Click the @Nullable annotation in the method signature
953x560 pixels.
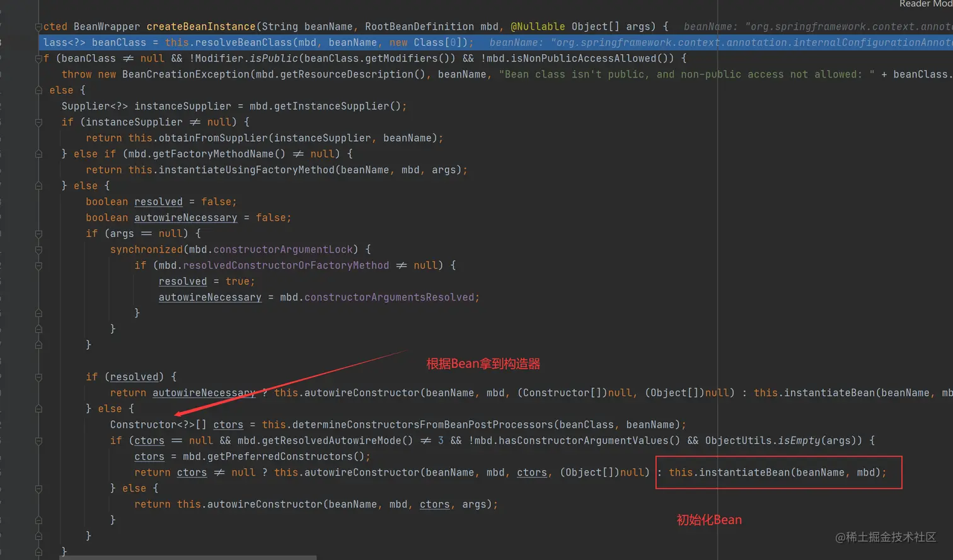click(x=538, y=26)
